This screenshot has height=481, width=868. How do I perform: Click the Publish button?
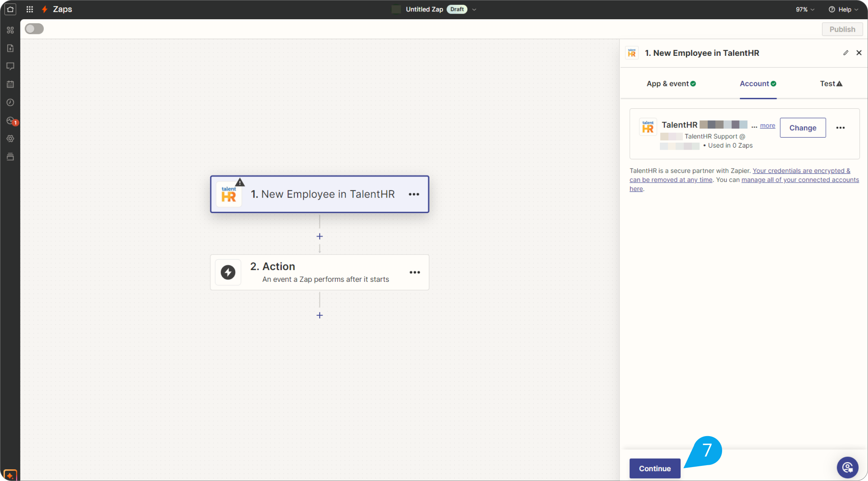tap(842, 29)
